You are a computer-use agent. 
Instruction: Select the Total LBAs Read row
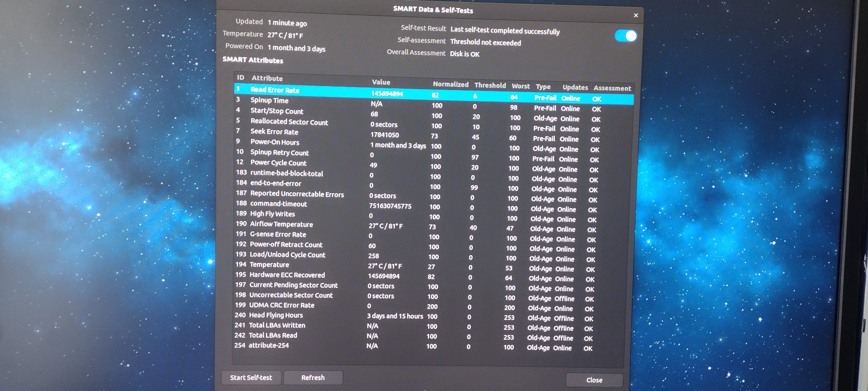(430, 336)
